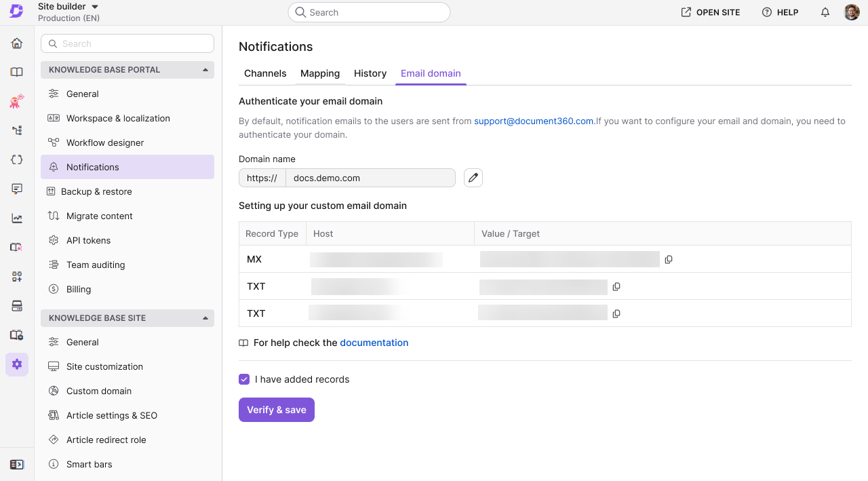
Task: Open the Site builder project dropdown
Action: tap(68, 7)
